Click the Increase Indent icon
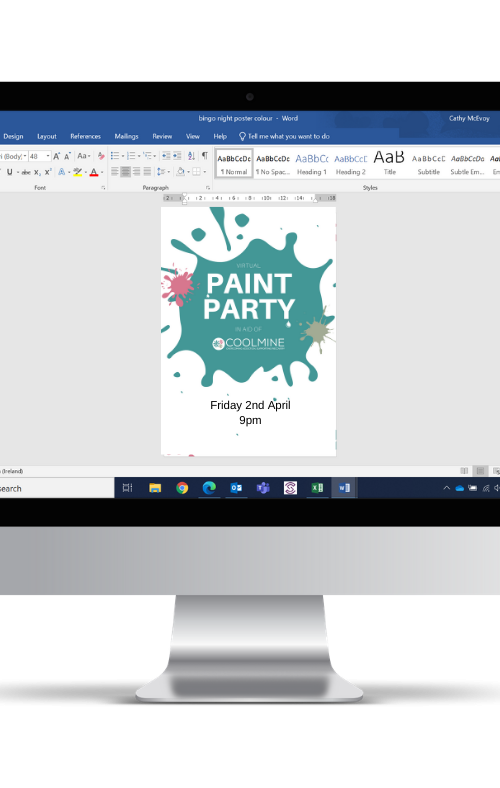 177,156
